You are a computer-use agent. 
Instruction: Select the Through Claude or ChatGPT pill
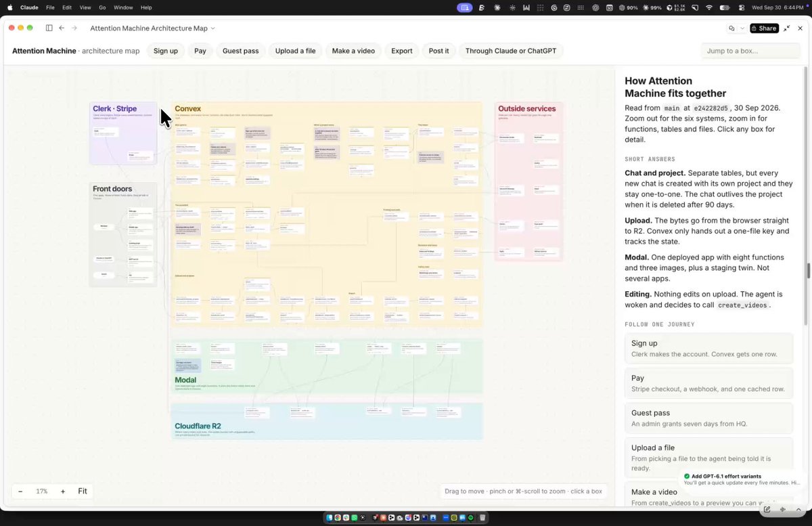click(x=511, y=51)
